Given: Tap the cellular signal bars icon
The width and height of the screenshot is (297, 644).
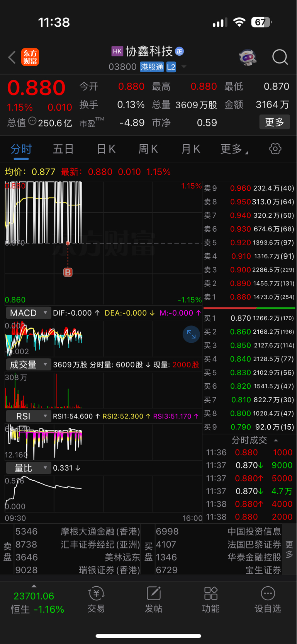Looking at the screenshot, I should [x=220, y=22].
